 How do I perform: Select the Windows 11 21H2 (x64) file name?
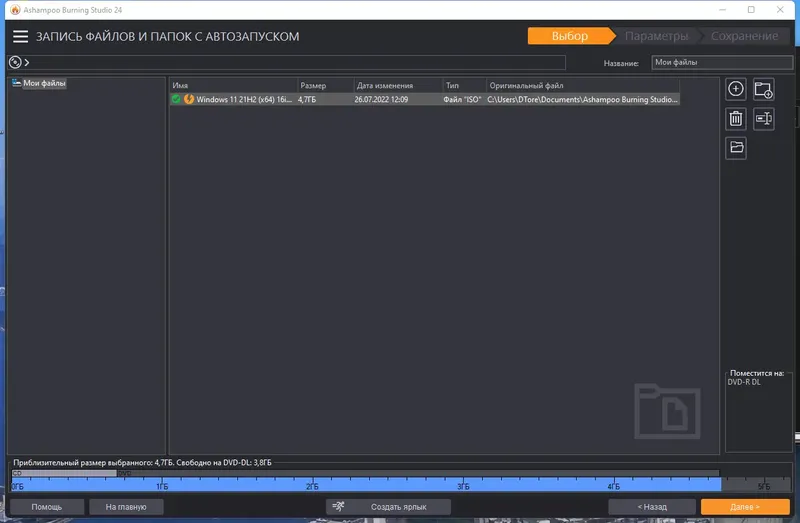tap(244, 99)
